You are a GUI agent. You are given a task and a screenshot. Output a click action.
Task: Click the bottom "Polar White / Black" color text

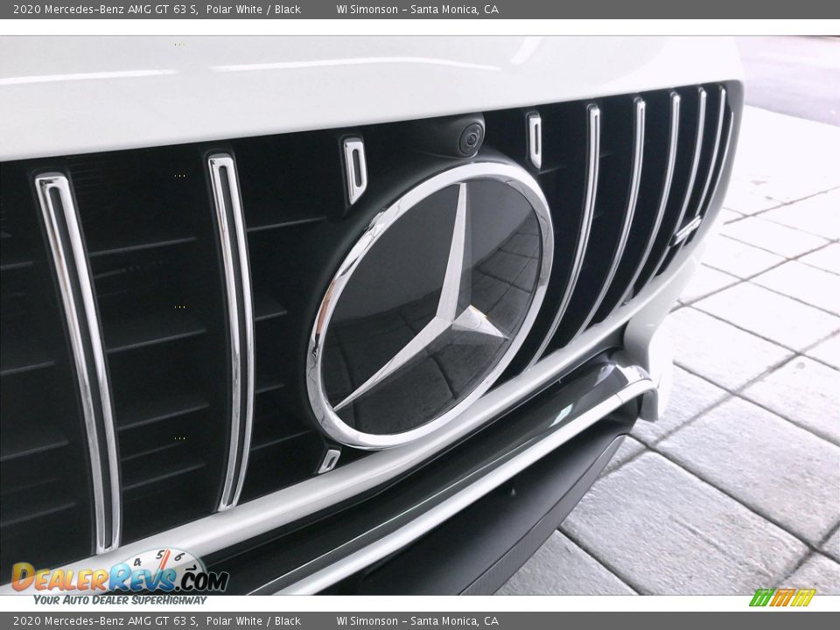(254, 621)
